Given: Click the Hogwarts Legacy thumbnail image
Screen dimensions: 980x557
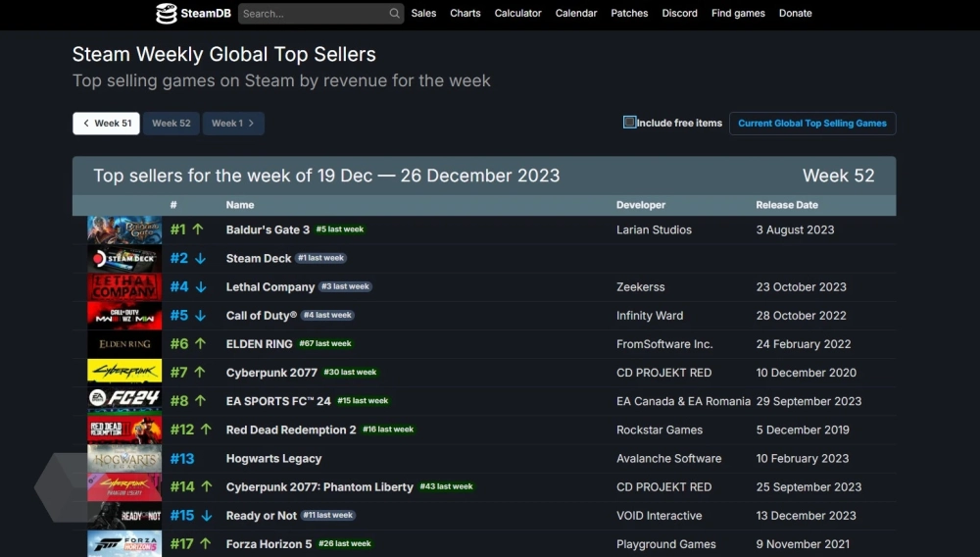Looking at the screenshot, I should pos(124,458).
